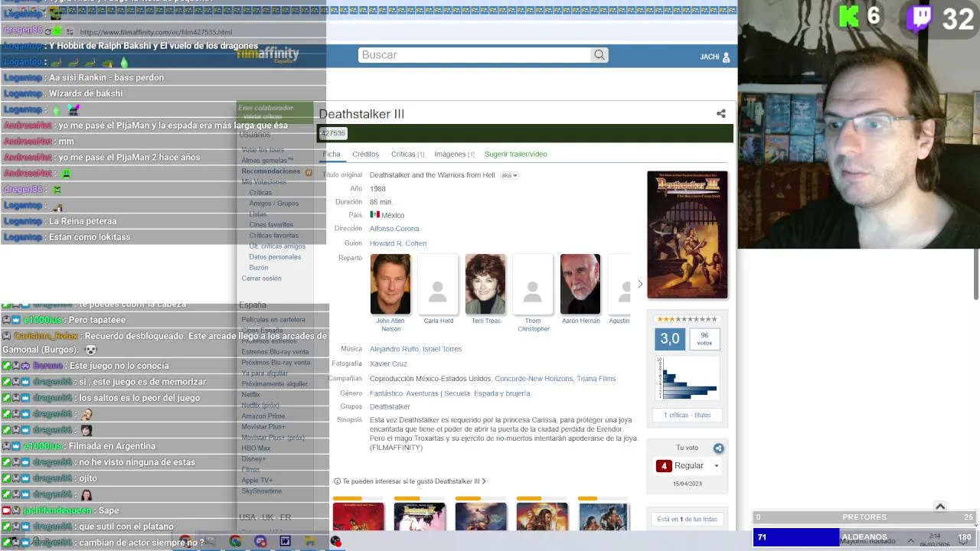Open Word from the taskbar
The height and width of the screenshot is (551, 980).
[x=285, y=541]
